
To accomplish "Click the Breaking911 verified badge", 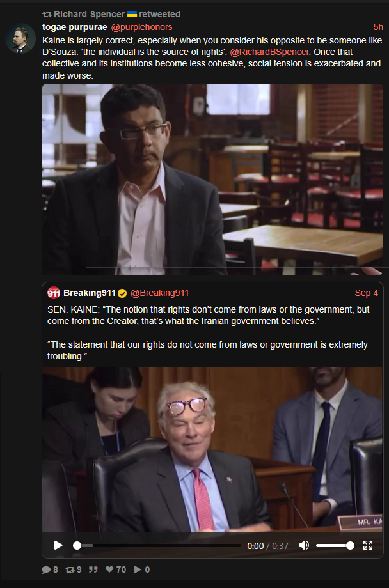I will 122,293.
